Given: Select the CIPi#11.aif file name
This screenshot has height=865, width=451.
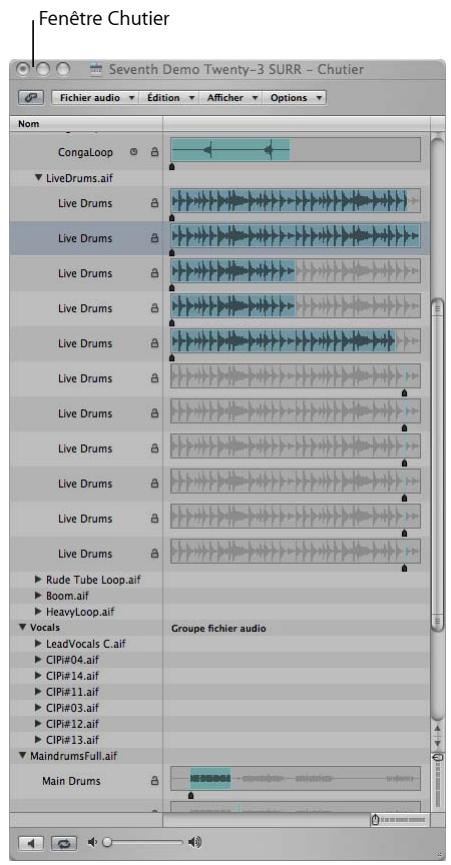Looking at the screenshot, I should click(x=73, y=692).
